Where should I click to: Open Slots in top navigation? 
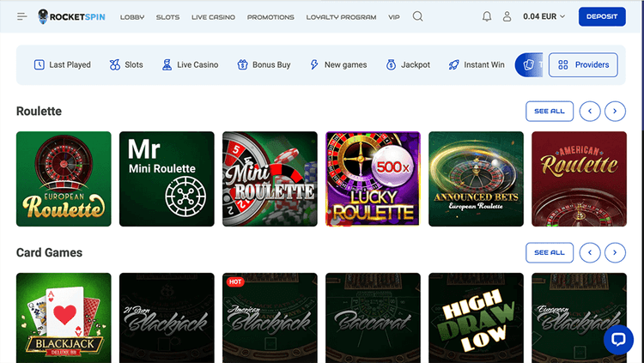167,17
